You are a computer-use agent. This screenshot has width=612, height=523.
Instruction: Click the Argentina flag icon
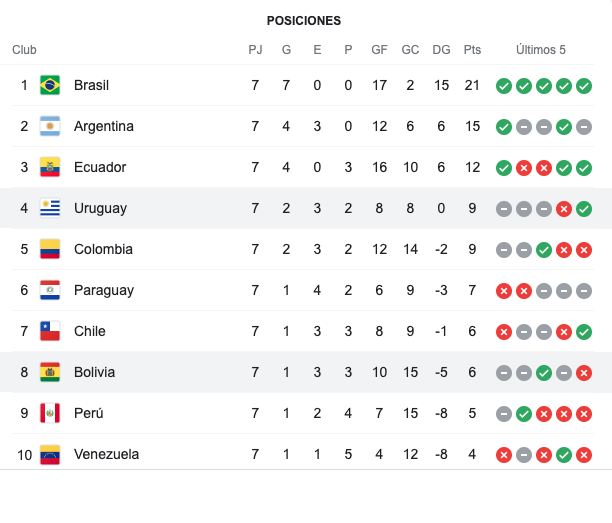click(50, 126)
